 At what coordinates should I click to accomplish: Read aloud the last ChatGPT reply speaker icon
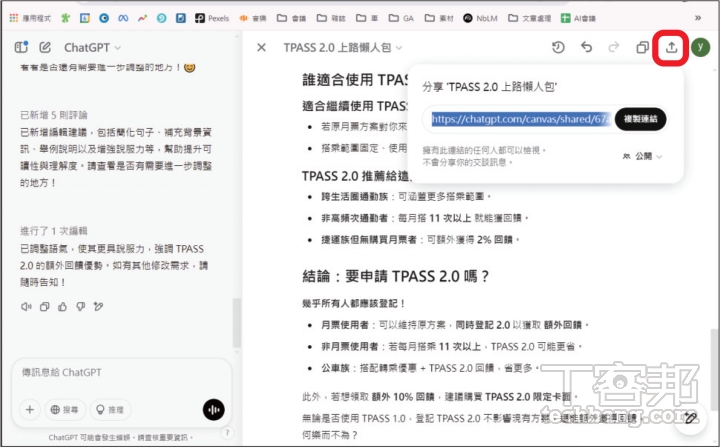click(x=26, y=306)
